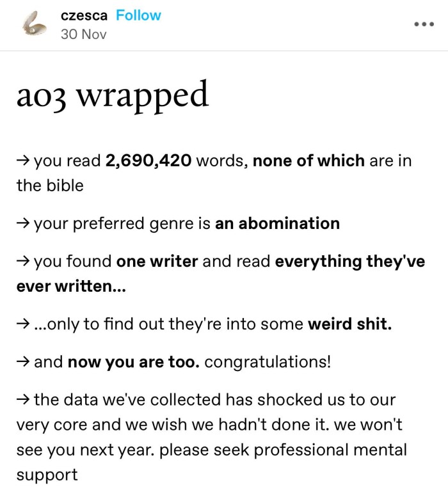Click the czesca pearl shell avatar

click(34, 25)
